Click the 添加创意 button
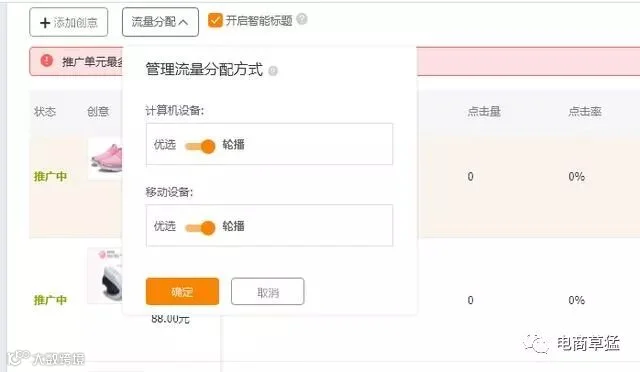 69,22
